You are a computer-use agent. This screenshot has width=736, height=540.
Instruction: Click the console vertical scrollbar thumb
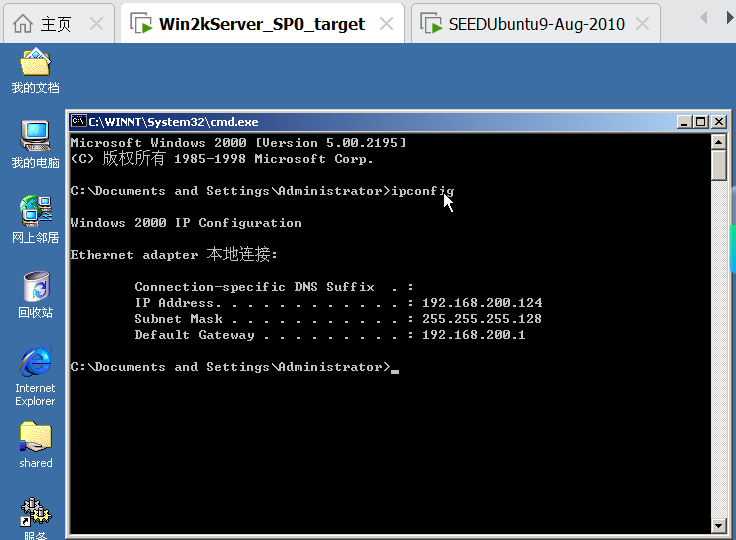[x=719, y=165]
